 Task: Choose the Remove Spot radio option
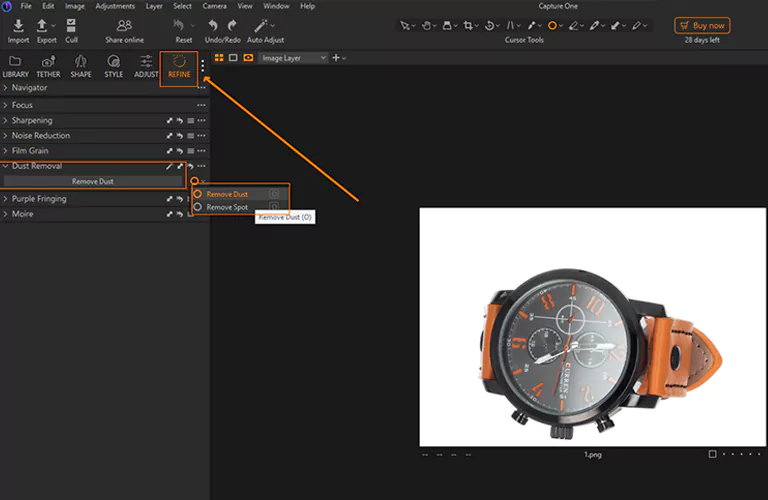click(198, 207)
